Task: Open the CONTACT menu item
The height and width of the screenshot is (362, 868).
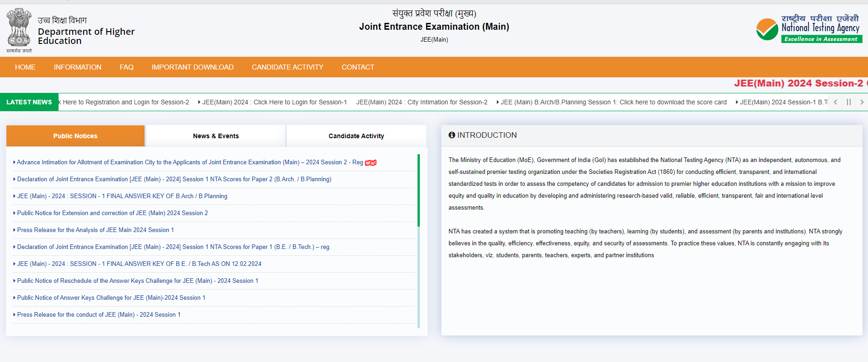Action: 358,67
